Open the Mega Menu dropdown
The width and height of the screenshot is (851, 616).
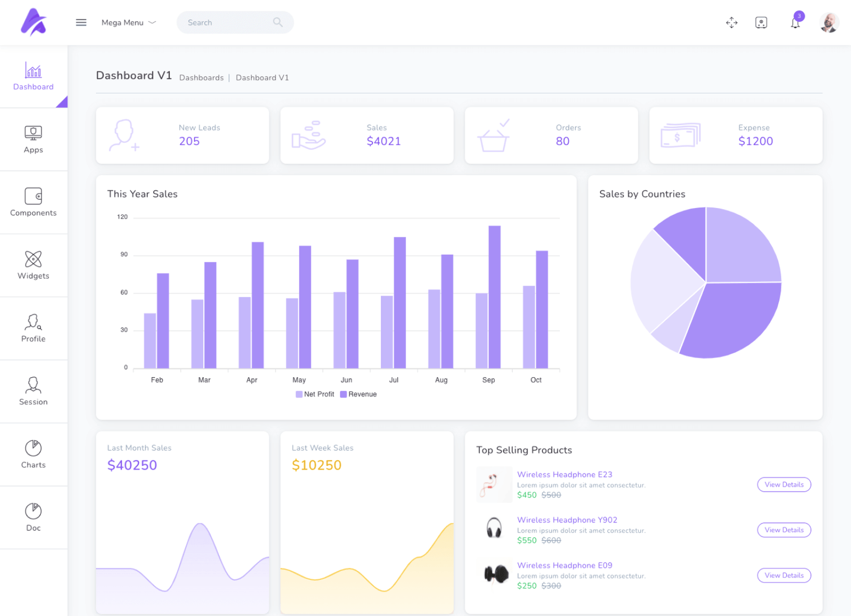(122, 22)
